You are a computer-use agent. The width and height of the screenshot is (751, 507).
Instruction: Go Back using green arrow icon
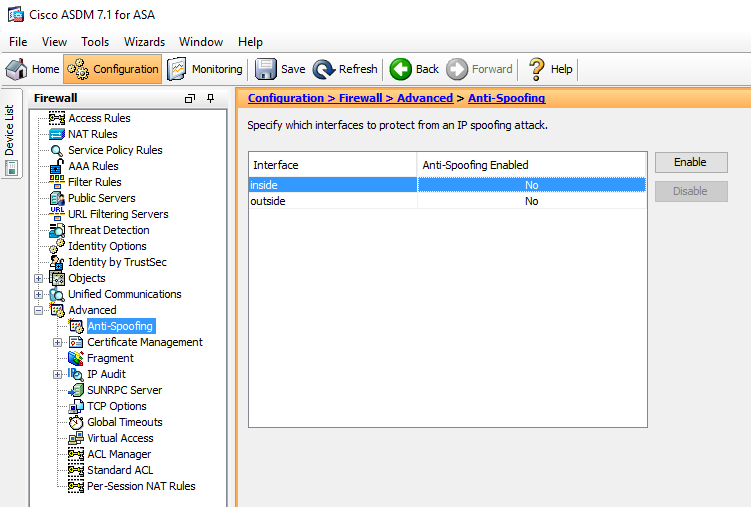coord(400,69)
